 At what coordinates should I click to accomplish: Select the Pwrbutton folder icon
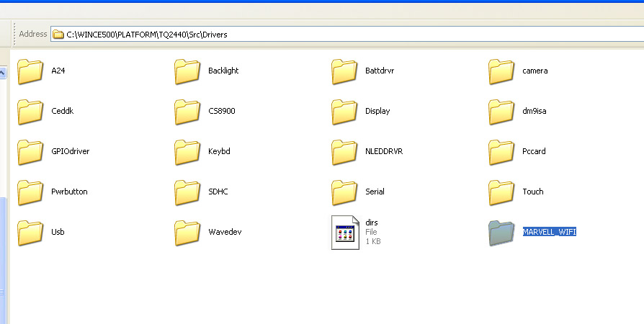pyautogui.click(x=30, y=192)
